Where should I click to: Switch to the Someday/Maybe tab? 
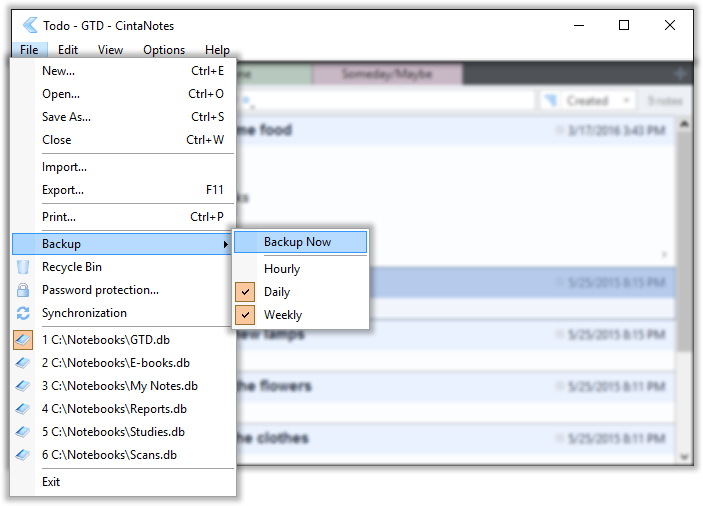[387, 74]
